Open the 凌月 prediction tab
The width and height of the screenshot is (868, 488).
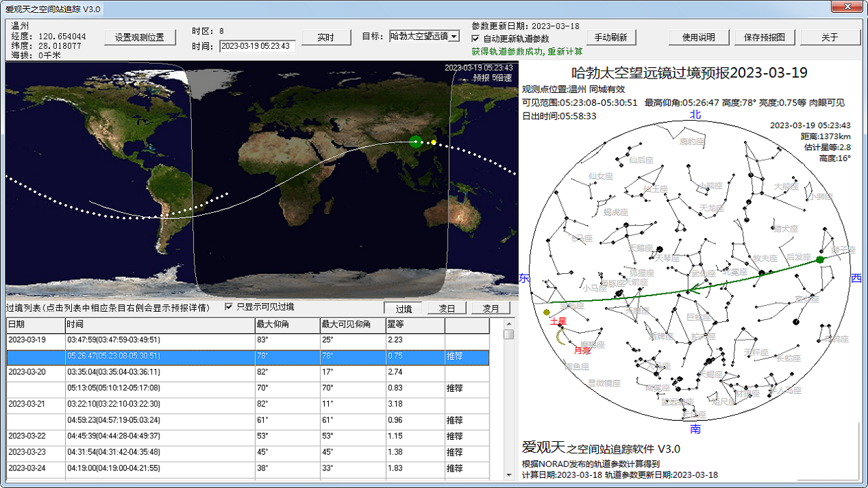(x=490, y=307)
